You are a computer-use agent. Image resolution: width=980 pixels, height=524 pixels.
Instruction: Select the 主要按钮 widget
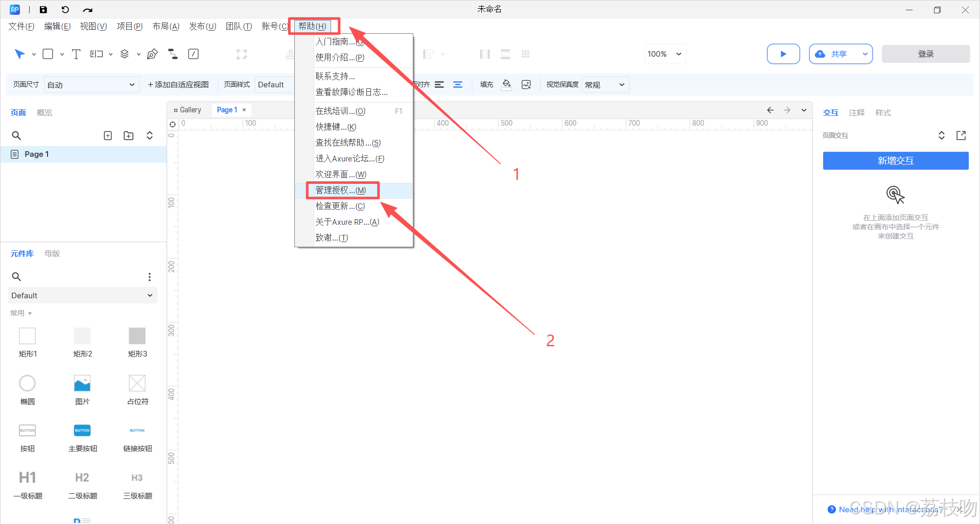82,437
